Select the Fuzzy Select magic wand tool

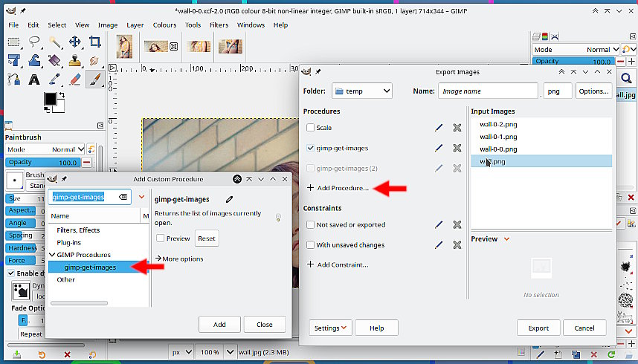coord(55,42)
